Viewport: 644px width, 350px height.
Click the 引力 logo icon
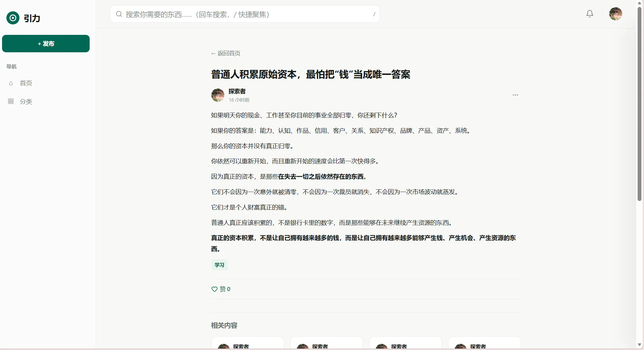(x=13, y=18)
